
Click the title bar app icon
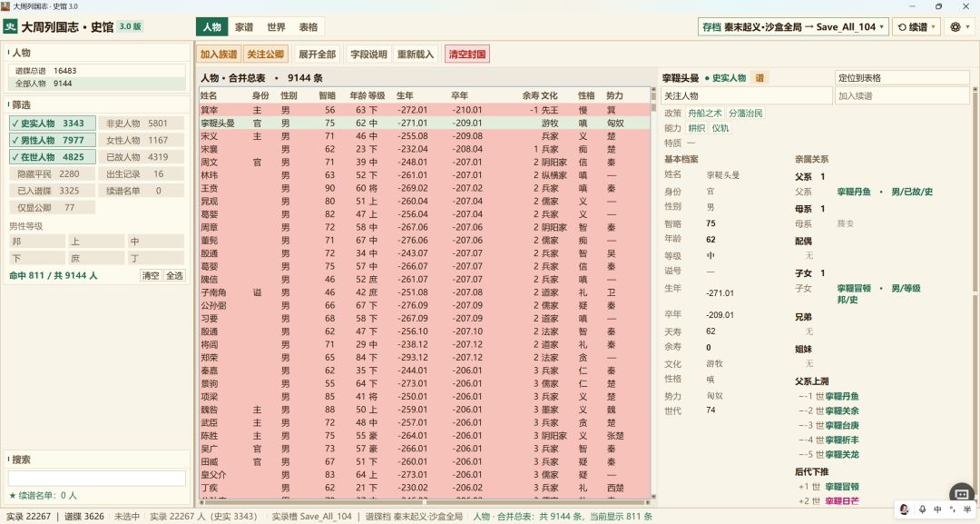5,6
